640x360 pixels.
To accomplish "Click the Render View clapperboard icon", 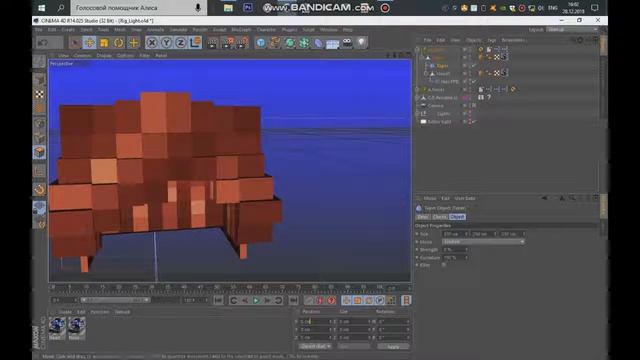I will coord(213,42).
